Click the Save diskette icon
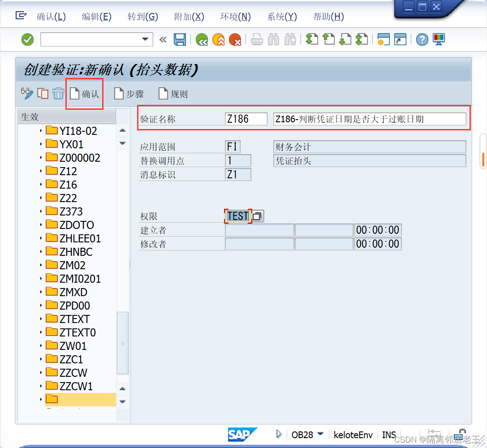487x448 pixels. click(x=180, y=39)
